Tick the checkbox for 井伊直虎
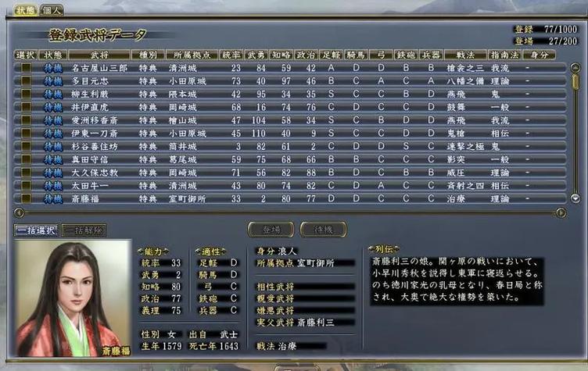588x371 pixels. (x=26, y=107)
